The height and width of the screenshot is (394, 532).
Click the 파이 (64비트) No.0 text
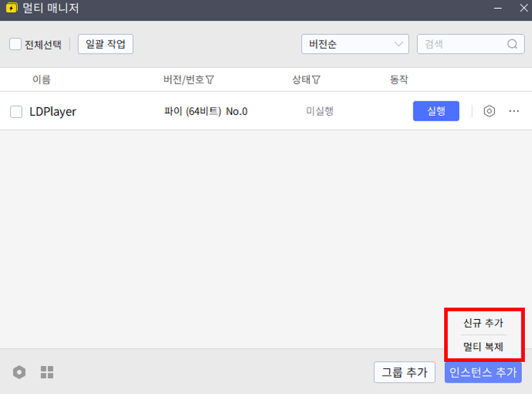[206, 111]
